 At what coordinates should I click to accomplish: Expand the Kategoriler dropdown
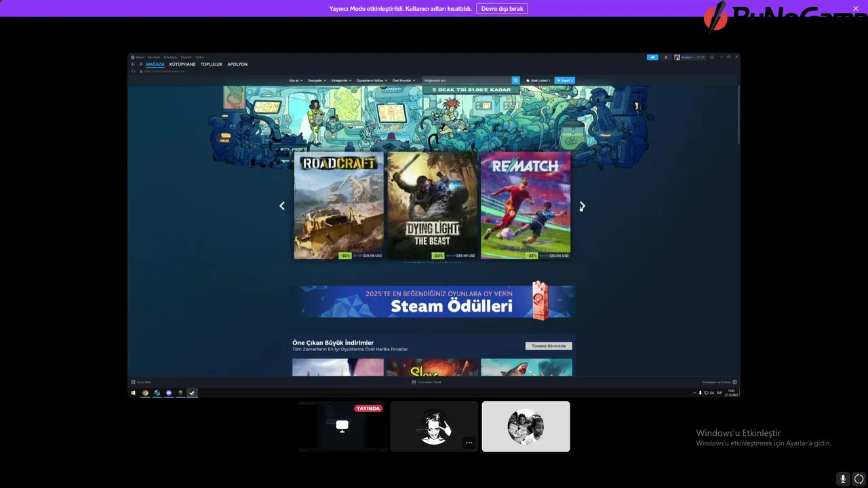click(x=342, y=80)
